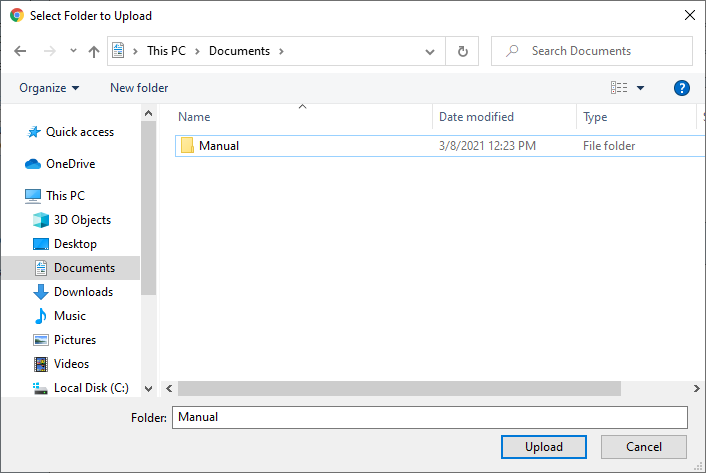The width and height of the screenshot is (706, 473).
Task: Sort by the Type column
Action: (x=595, y=117)
